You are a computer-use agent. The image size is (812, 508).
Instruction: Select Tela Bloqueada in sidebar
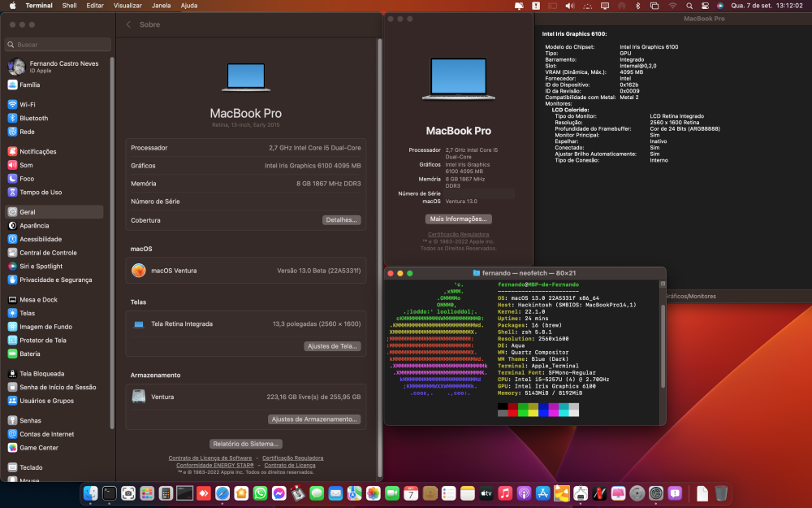54,373
